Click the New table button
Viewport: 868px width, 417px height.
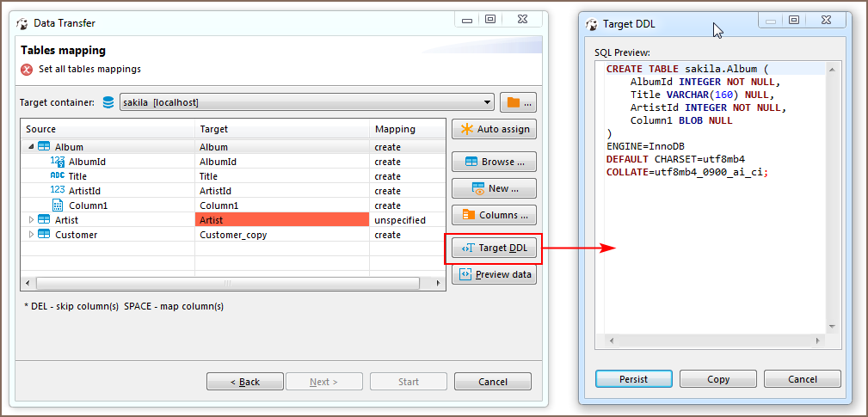(x=494, y=188)
